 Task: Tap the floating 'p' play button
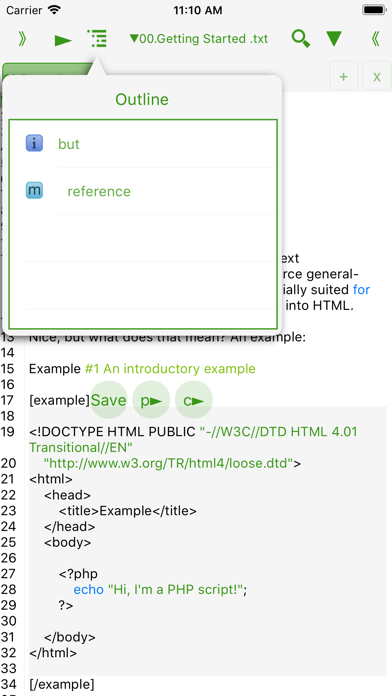point(151,400)
